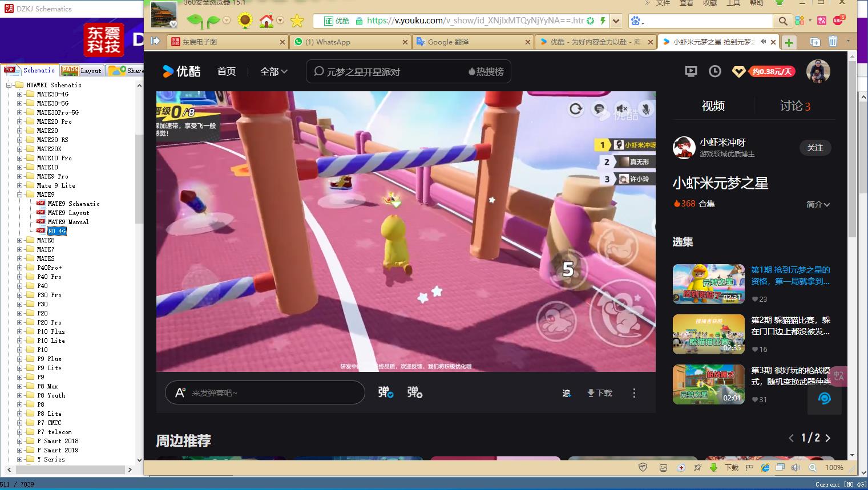Follow the uploader with 关注 button
Image resolution: width=868 pixels, height=490 pixels.
click(x=815, y=148)
